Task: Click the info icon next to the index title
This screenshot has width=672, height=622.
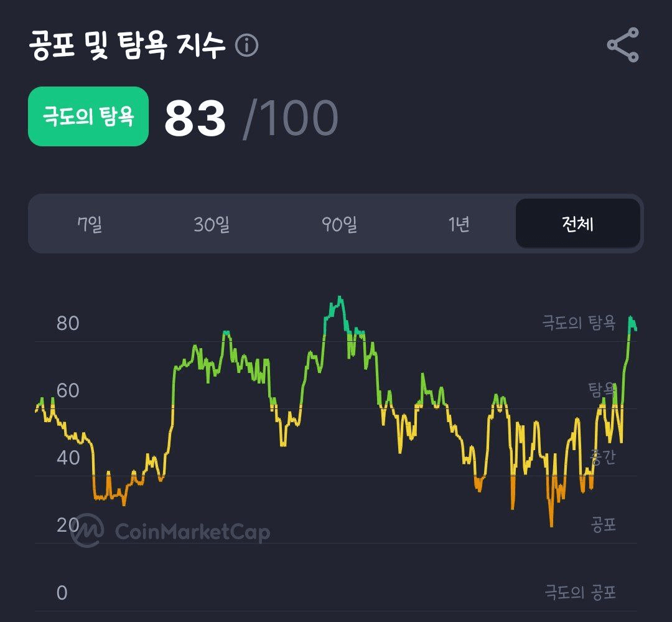Action: coord(247,45)
